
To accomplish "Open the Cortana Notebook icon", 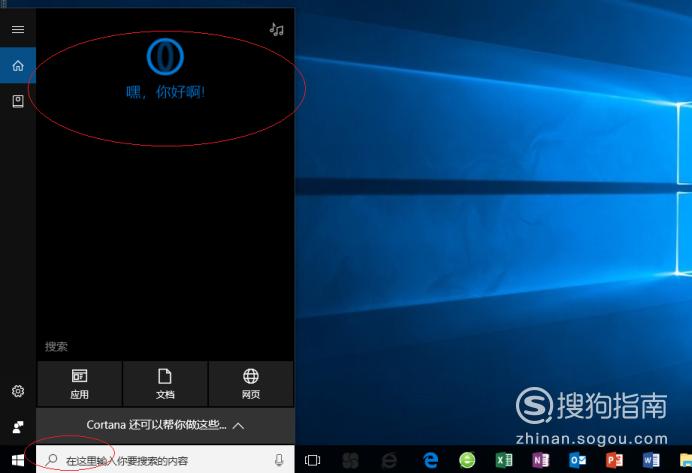I will coord(18,101).
